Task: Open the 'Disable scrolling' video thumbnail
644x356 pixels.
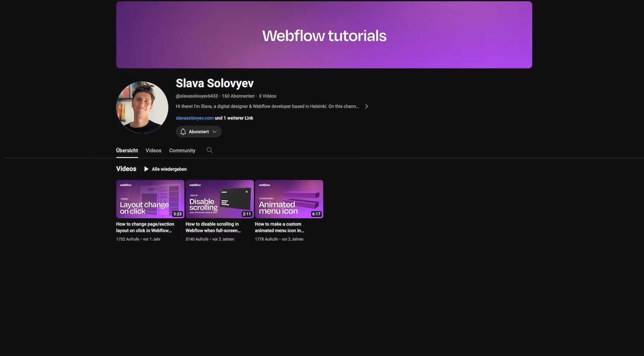Action: (x=220, y=199)
